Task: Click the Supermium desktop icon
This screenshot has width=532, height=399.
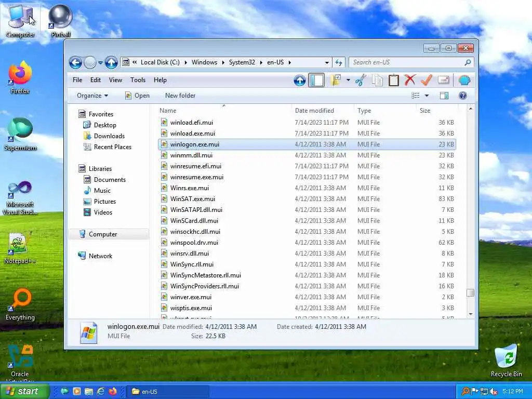Action: (x=20, y=134)
